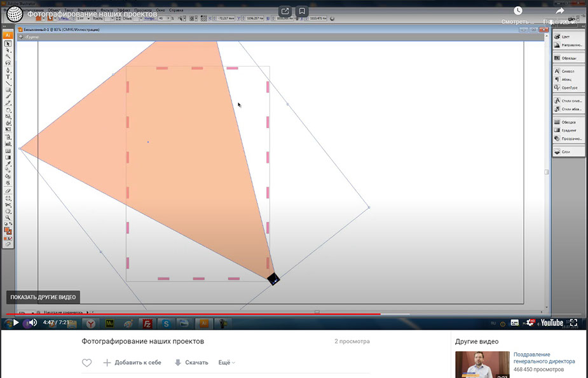Toggle subtitles in video player

(515, 323)
